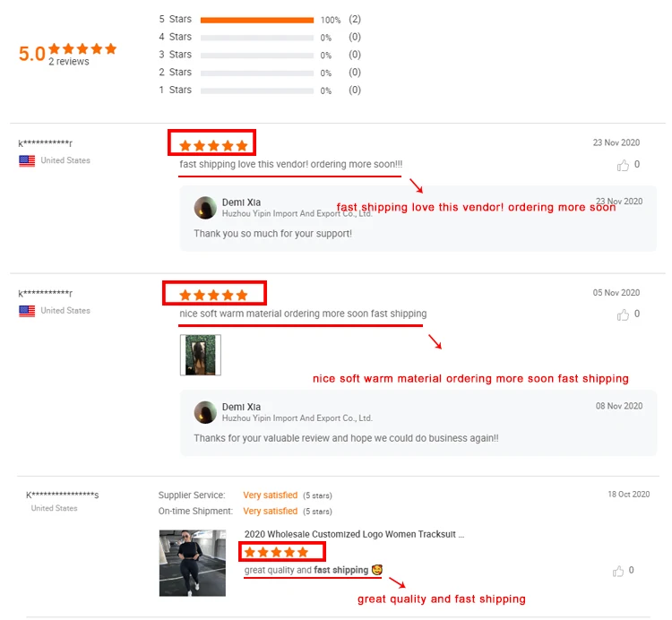
Task: Like the 23 Nov 2020 review
Action: pos(623,165)
